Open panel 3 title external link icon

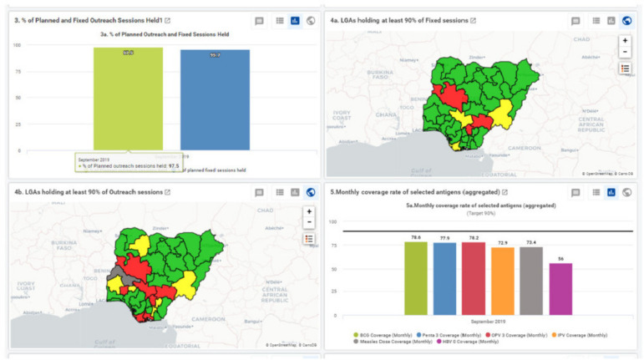click(x=168, y=20)
